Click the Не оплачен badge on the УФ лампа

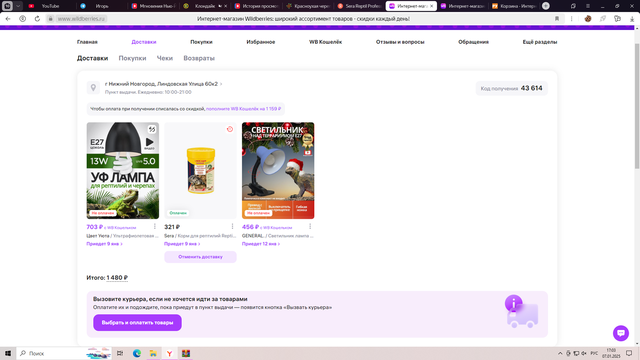tap(102, 213)
